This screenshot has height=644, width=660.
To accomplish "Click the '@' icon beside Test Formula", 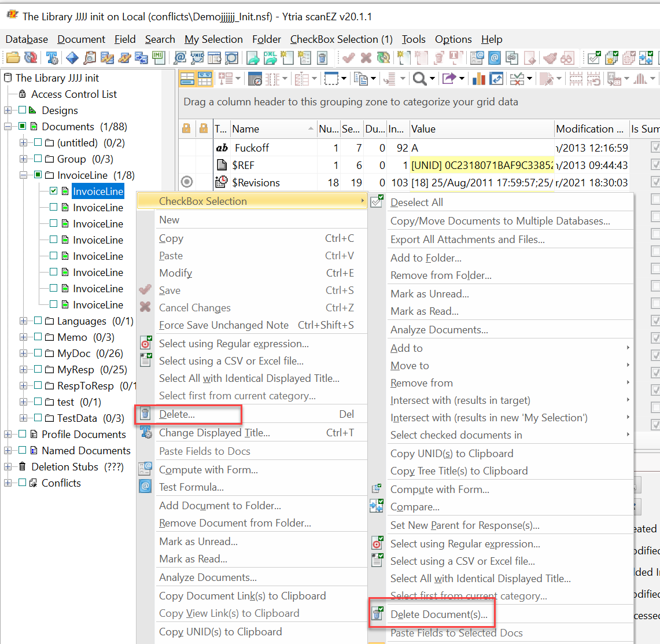I will (x=146, y=487).
